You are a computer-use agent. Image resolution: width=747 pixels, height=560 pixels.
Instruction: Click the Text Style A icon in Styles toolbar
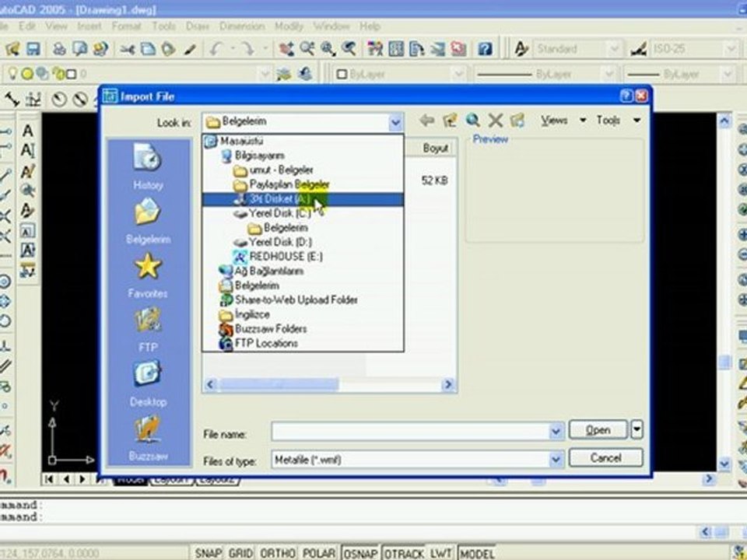click(x=521, y=48)
